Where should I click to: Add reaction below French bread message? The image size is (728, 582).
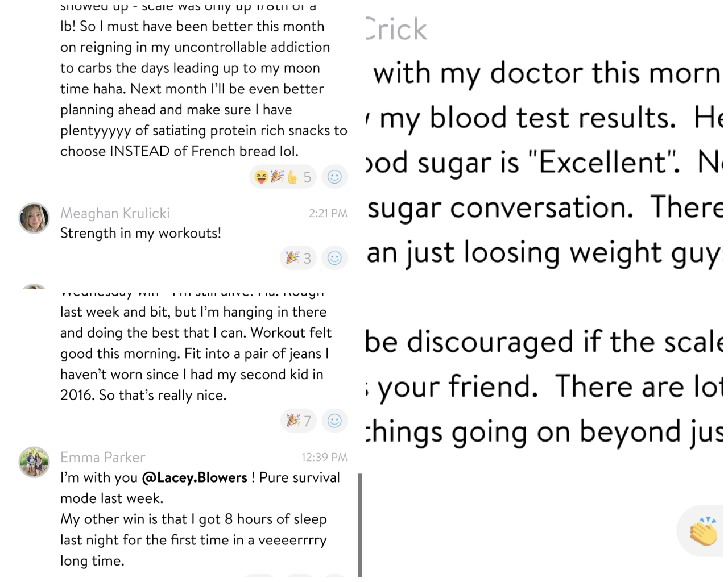(x=334, y=177)
